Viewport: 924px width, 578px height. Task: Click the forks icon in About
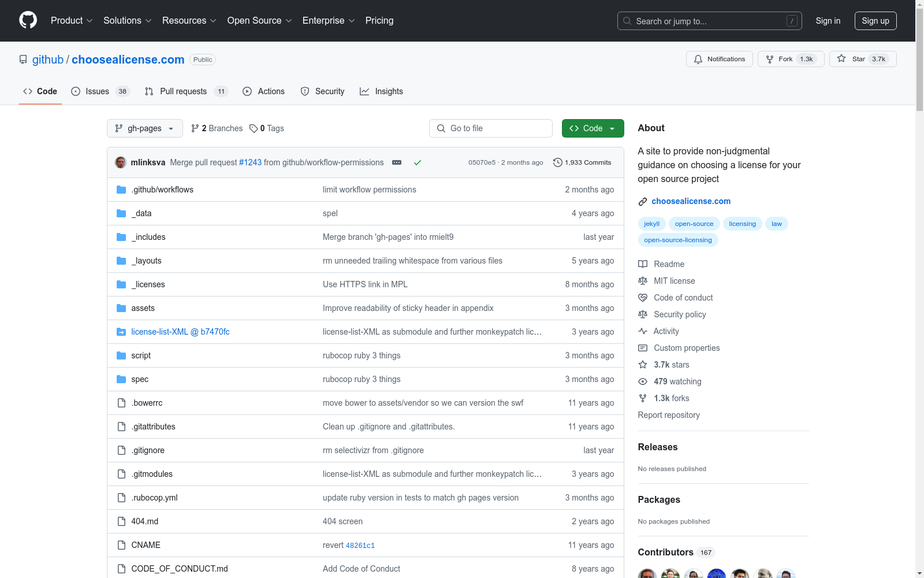[x=643, y=398]
